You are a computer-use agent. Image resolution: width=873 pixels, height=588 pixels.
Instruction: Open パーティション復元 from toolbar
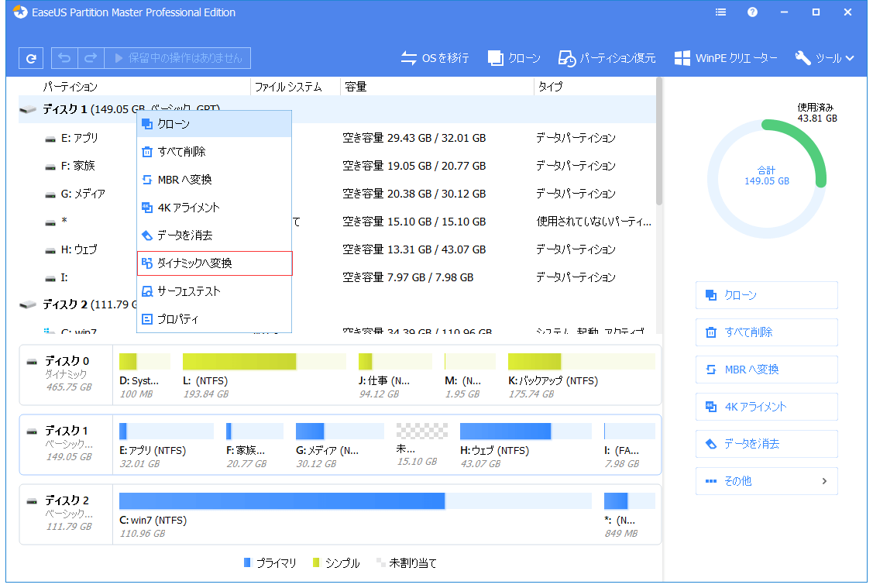tap(567, 58)
